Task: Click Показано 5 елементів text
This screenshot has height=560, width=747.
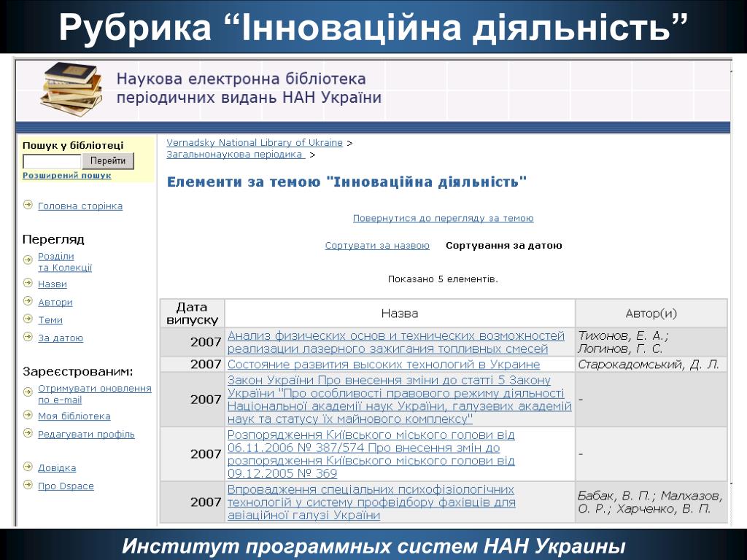Action: (443, 279)
